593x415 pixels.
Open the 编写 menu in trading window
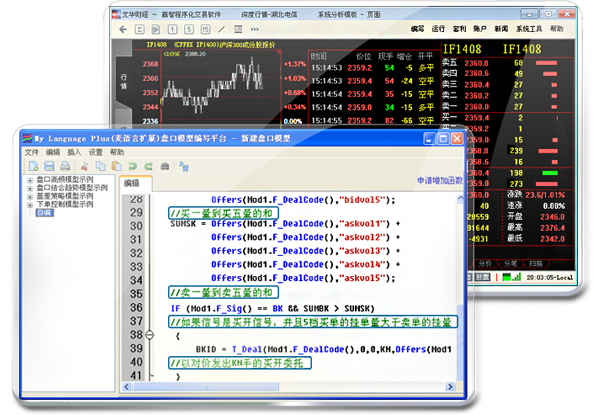tap(418, 29)
